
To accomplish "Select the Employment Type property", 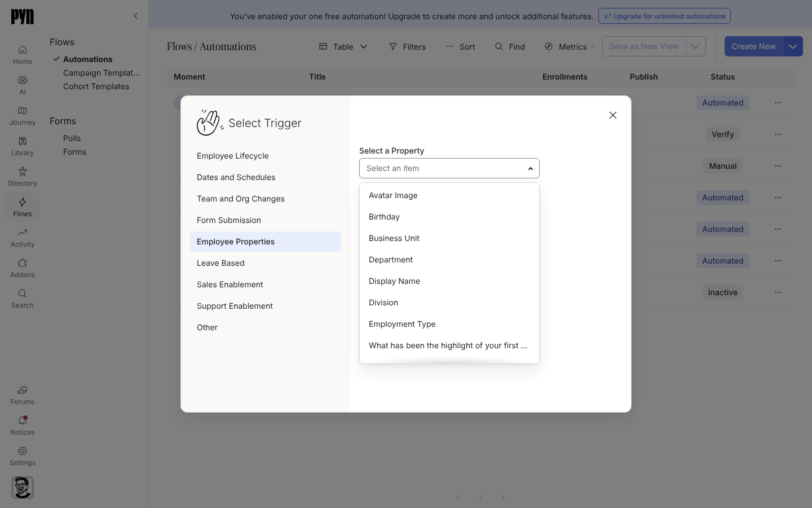I will click(x=449, y=324).
